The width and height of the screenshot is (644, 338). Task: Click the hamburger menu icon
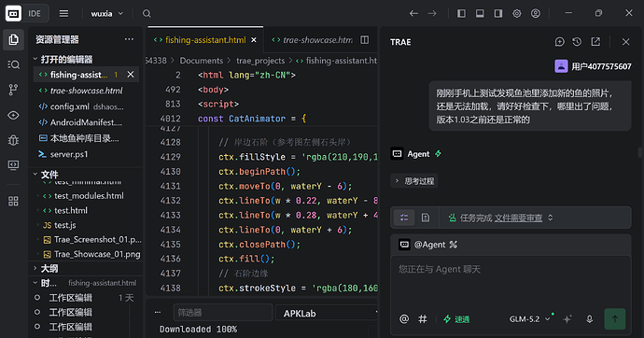[63, 14]
